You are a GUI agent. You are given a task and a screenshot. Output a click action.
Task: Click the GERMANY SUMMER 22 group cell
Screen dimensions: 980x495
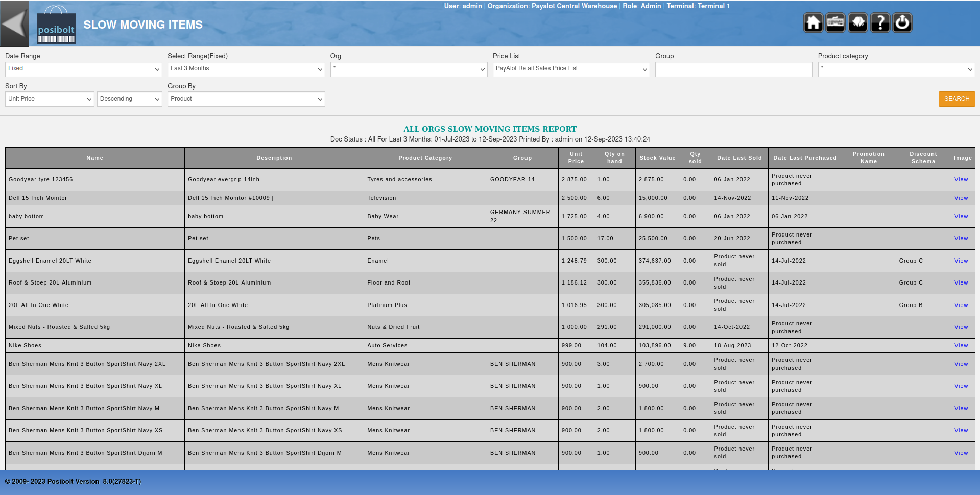click(522, 217)
